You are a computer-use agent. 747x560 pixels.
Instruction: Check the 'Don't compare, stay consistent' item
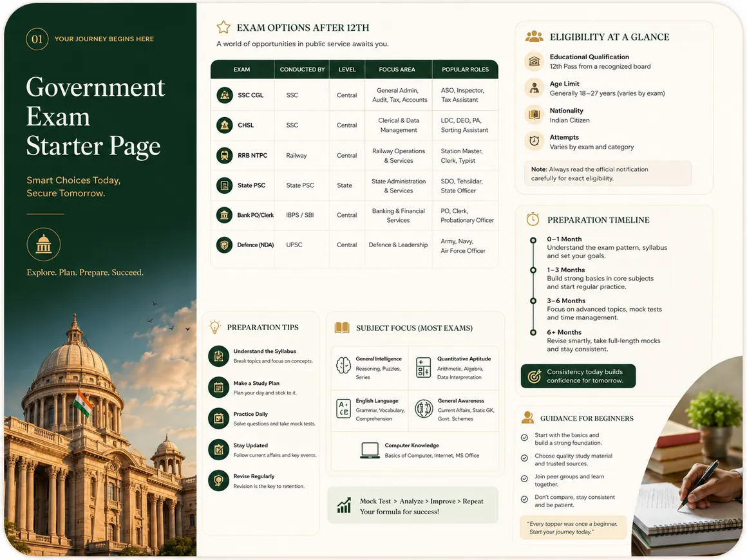(525, 499)
